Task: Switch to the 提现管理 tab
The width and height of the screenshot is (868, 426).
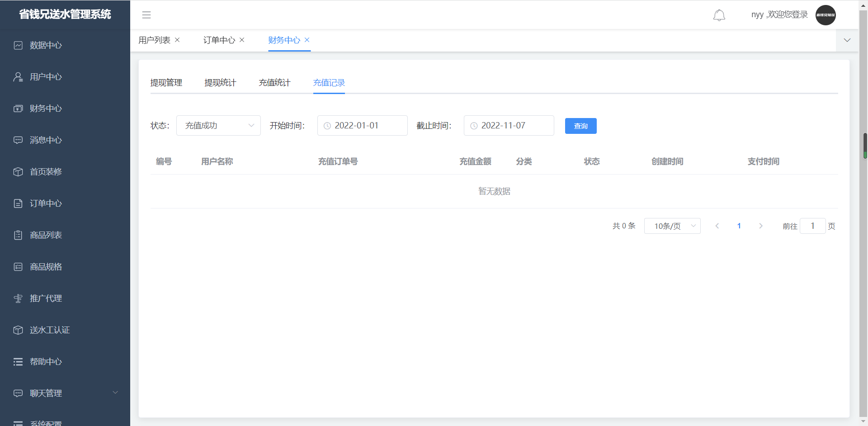Action: pos(166,83)
